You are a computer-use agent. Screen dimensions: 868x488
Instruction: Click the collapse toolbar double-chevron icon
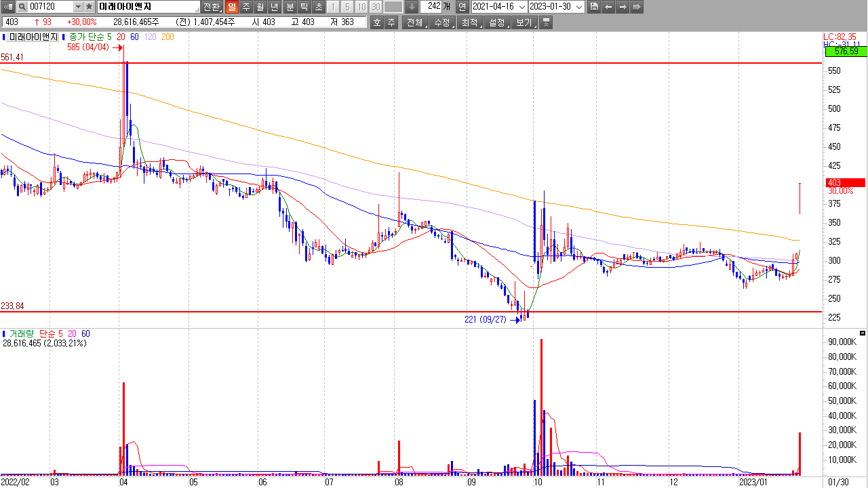pos(547,22)
